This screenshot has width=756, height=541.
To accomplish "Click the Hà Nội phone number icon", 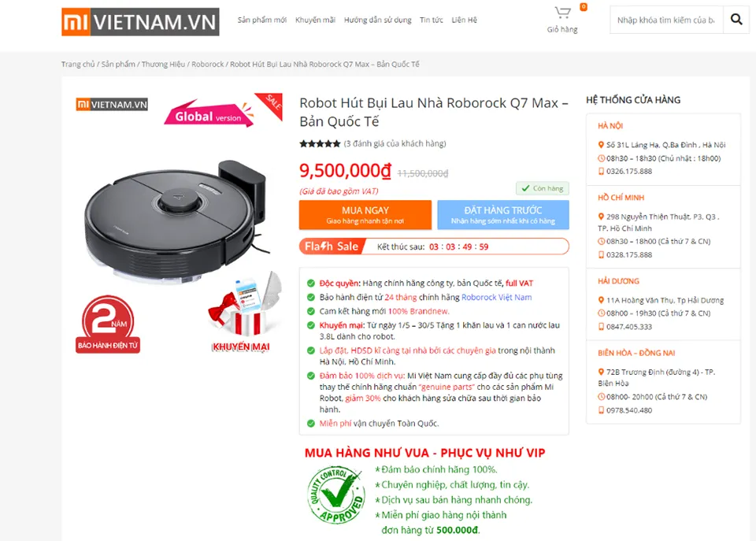I will [601, 171].
